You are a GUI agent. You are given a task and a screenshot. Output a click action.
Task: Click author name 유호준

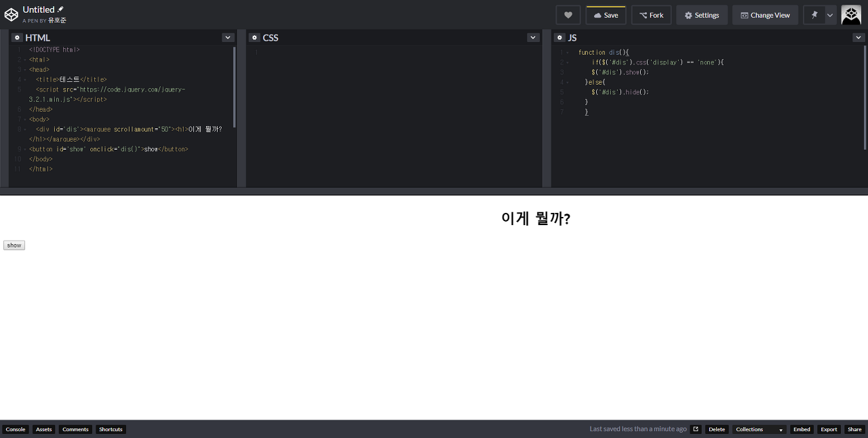tap(57, 20)
